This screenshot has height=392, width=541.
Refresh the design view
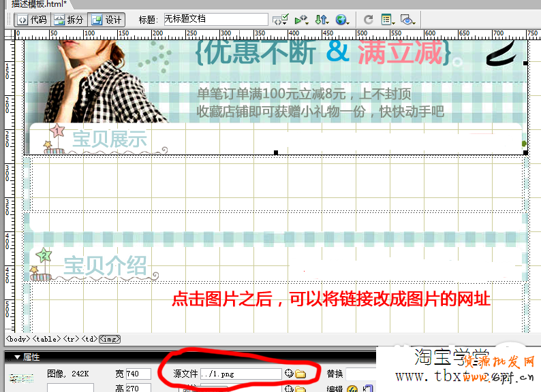[369, 20]
